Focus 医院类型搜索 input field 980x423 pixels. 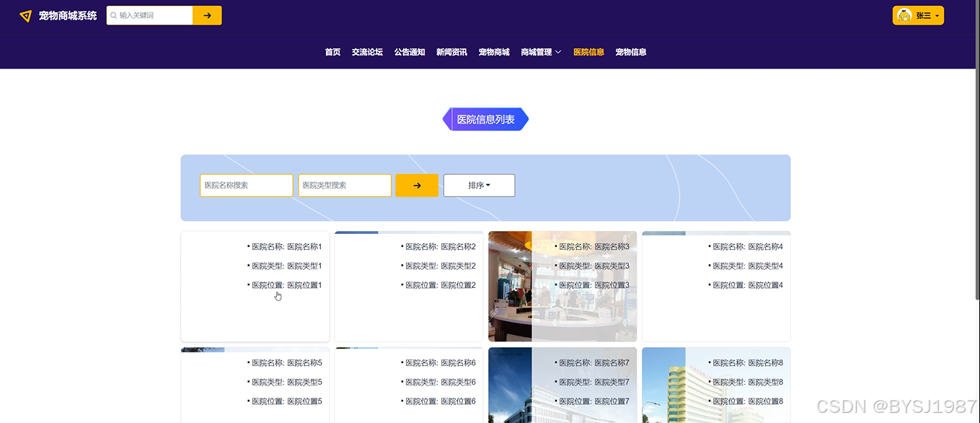coord(345,186)
